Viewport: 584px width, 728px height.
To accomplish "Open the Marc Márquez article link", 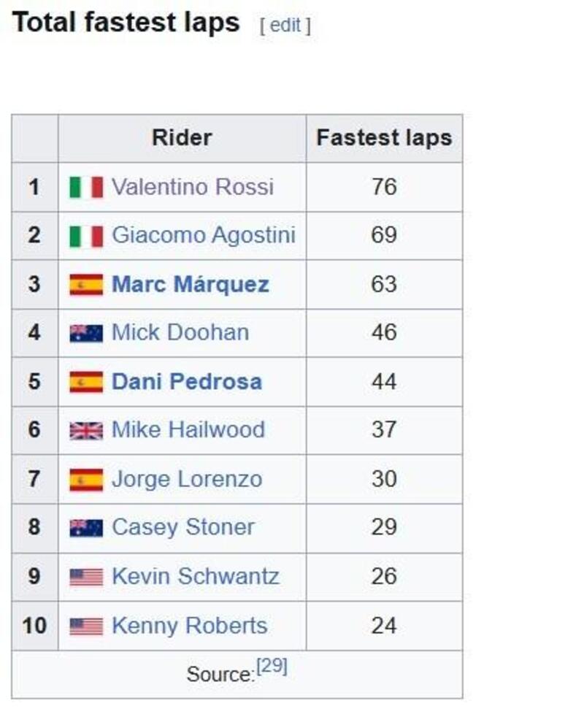I will pos(191,284).
